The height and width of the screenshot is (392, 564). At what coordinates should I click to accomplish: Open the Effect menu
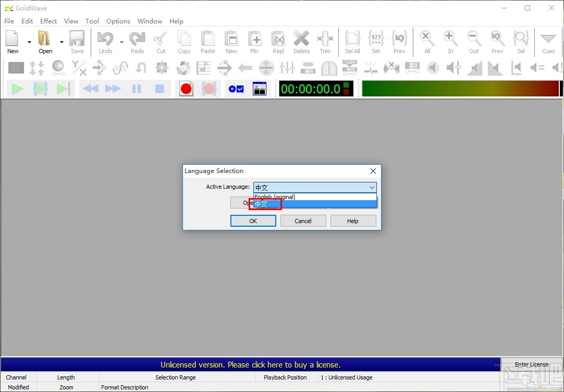click(x=48, y=21)
